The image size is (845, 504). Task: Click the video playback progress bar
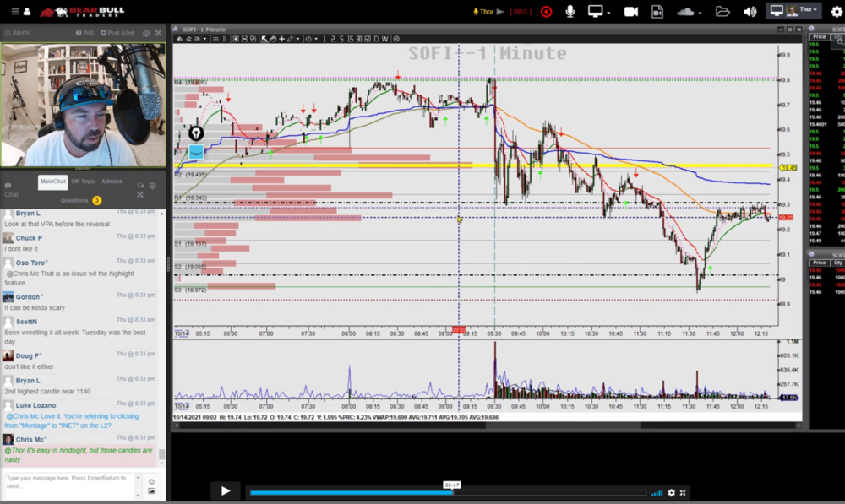click(x=448, y=492)
